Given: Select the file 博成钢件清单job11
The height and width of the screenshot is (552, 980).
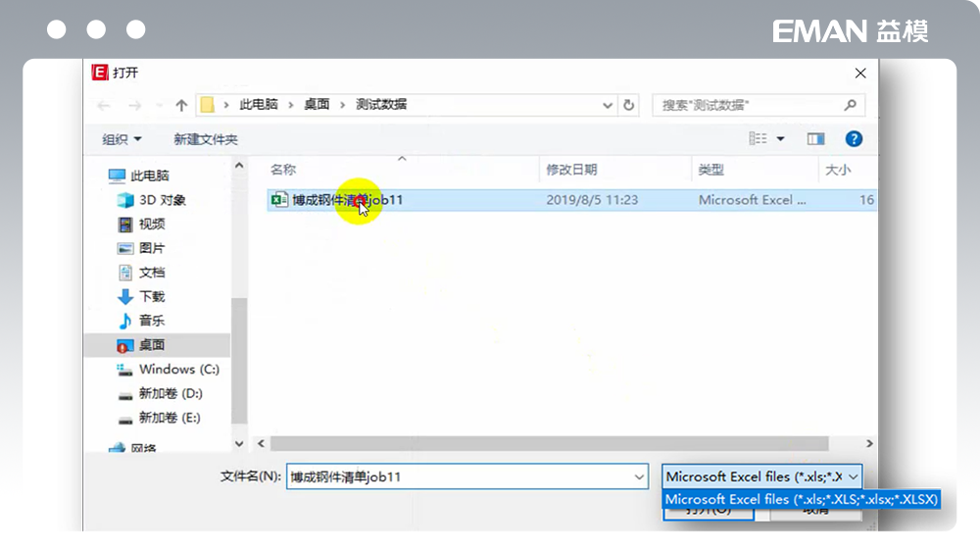Looking at the screenshot, I should [x=347, y=200].
